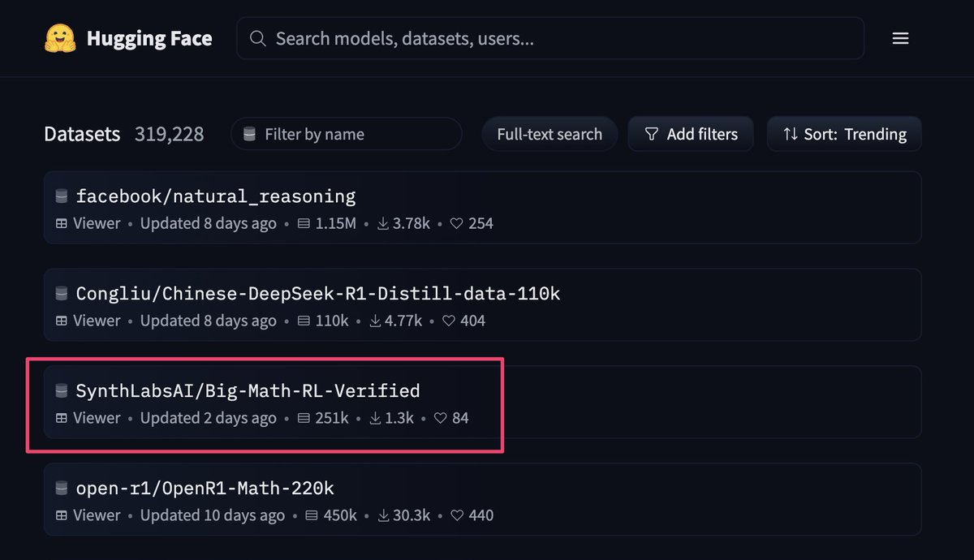This screenshot has width=974, height=560.
Task: Open the Add filters button
Action: pos(691,134)
